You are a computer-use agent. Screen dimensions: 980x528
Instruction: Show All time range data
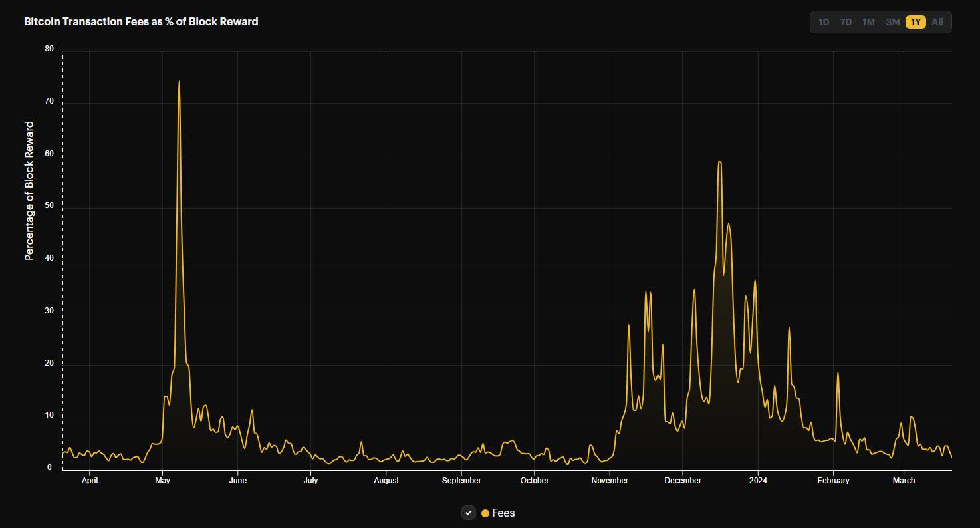[x=937, y=22]
